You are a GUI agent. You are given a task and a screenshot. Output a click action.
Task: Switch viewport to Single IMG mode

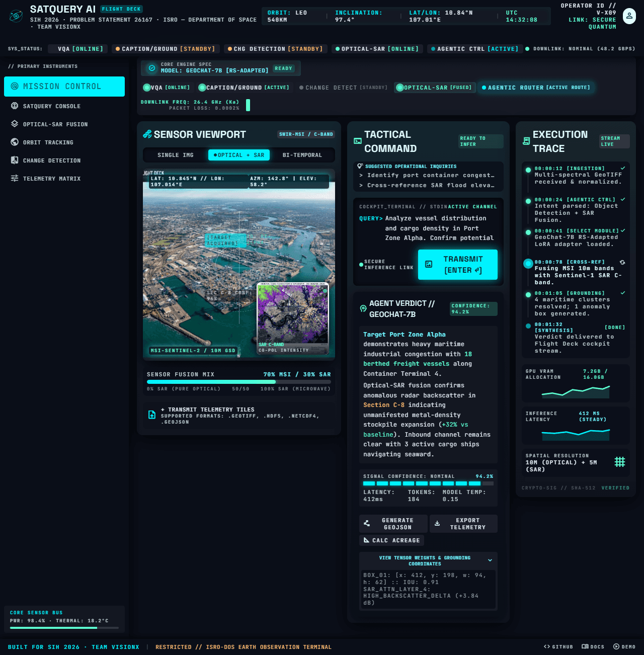[176, 155]
